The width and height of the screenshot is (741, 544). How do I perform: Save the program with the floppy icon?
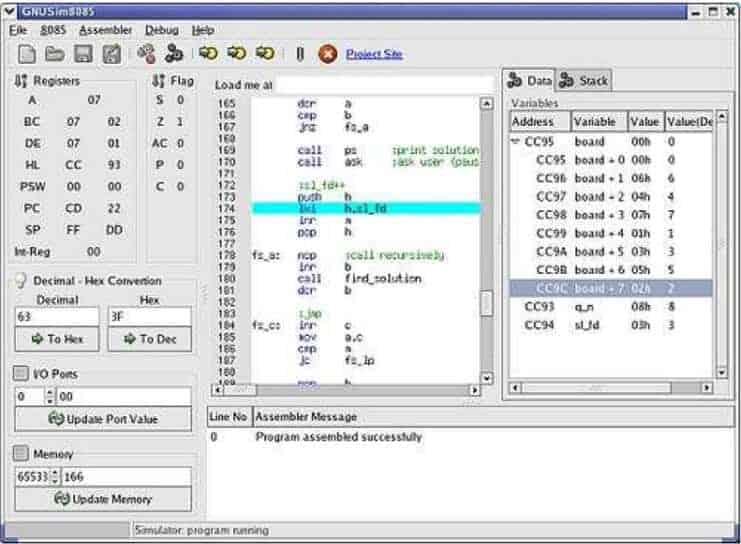85,53
